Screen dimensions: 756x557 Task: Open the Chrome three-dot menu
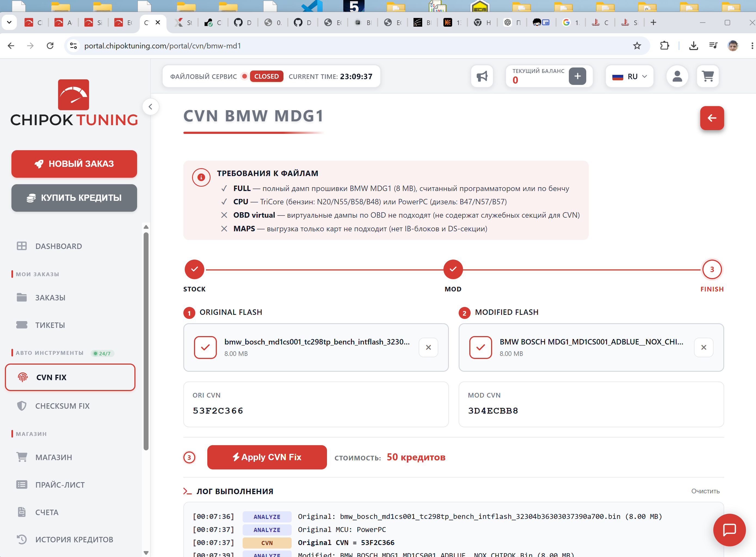(x=752, y=45)
